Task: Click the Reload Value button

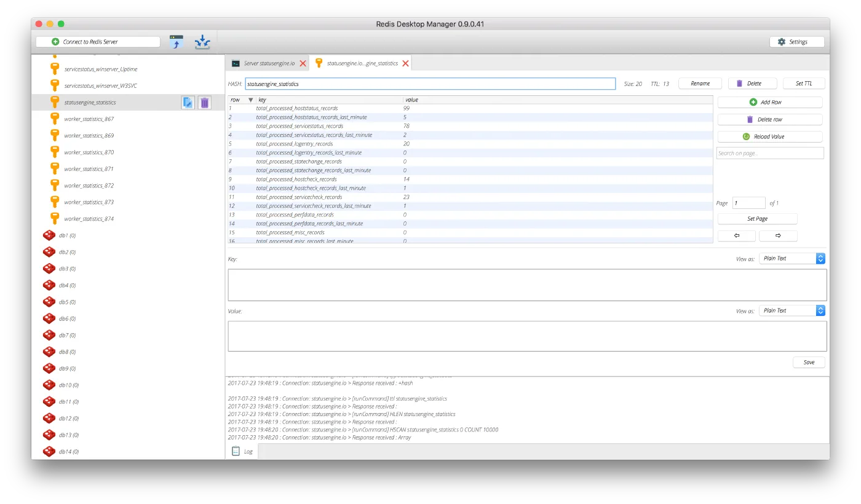Action: point(769,136)
